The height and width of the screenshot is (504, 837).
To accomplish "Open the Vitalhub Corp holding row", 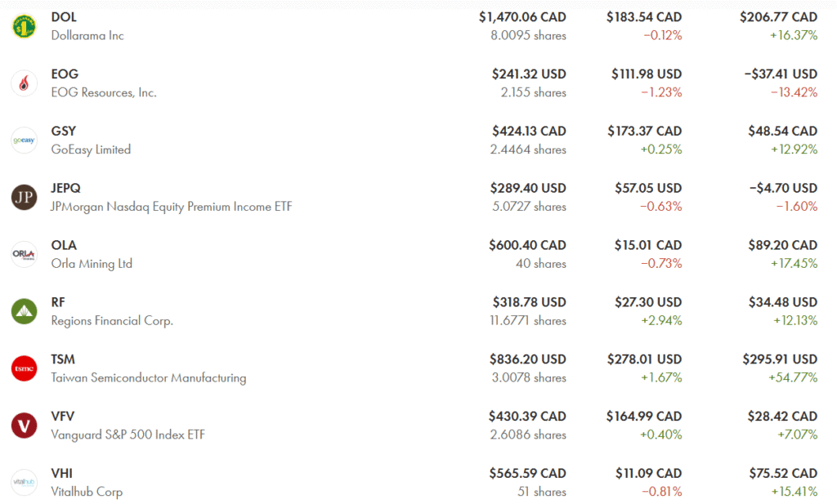I will coord(87,492).
